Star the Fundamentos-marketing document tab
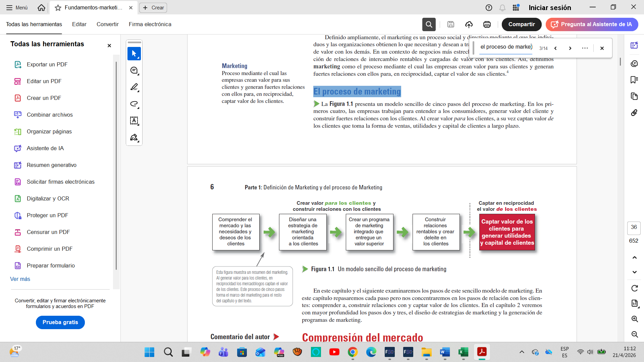The height and width of the screenshot is (362, 644). [58, 8]
